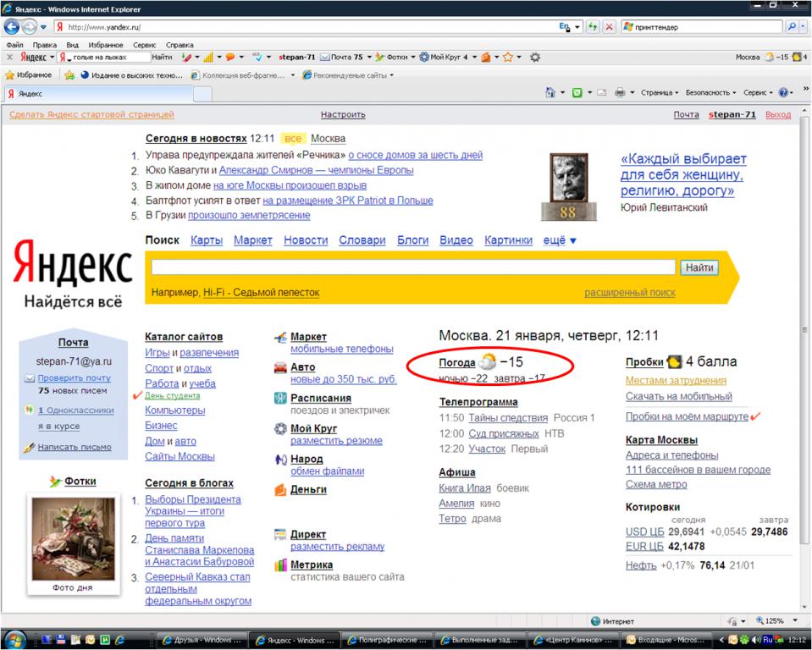
Task: Open the Сервис menu in menu bar
Action: [x=144, y=44]
